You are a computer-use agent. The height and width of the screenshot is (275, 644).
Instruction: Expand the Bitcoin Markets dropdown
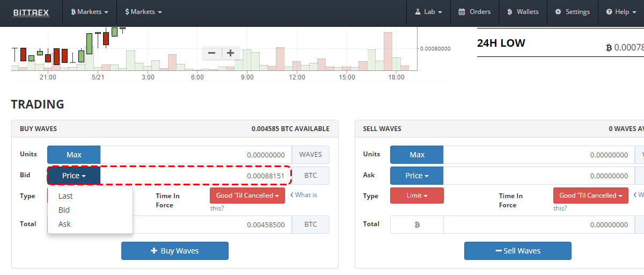tap(89, 12)
